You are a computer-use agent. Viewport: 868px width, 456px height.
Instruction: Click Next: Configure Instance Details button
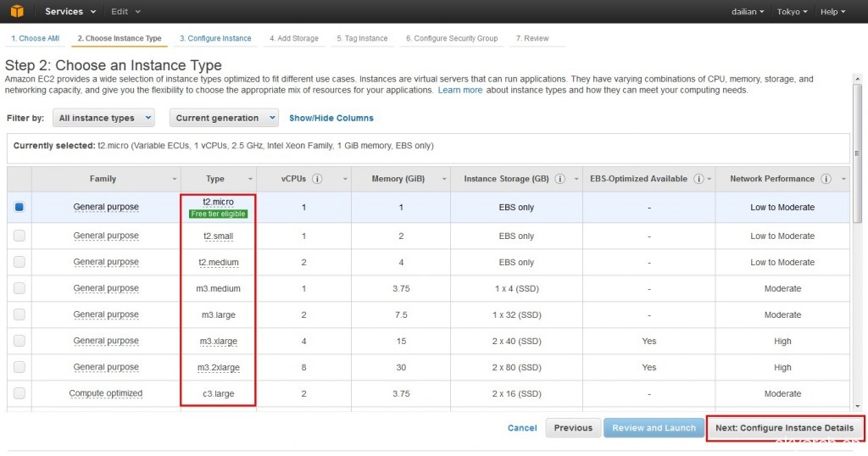[x=784, y=428]
